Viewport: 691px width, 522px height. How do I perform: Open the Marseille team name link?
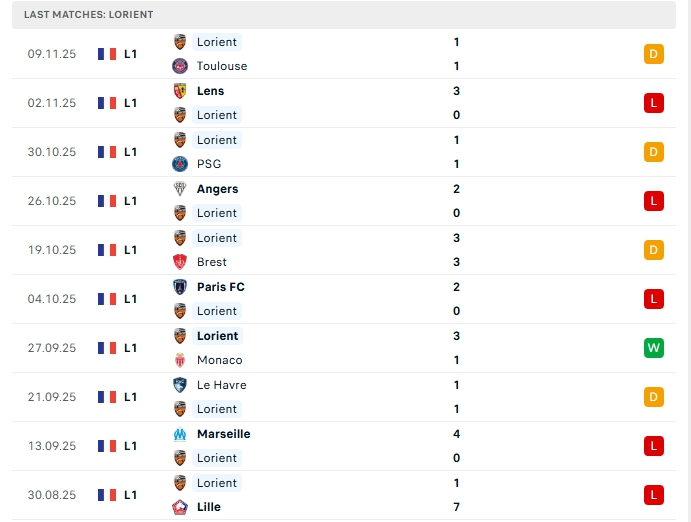point(223,434)
